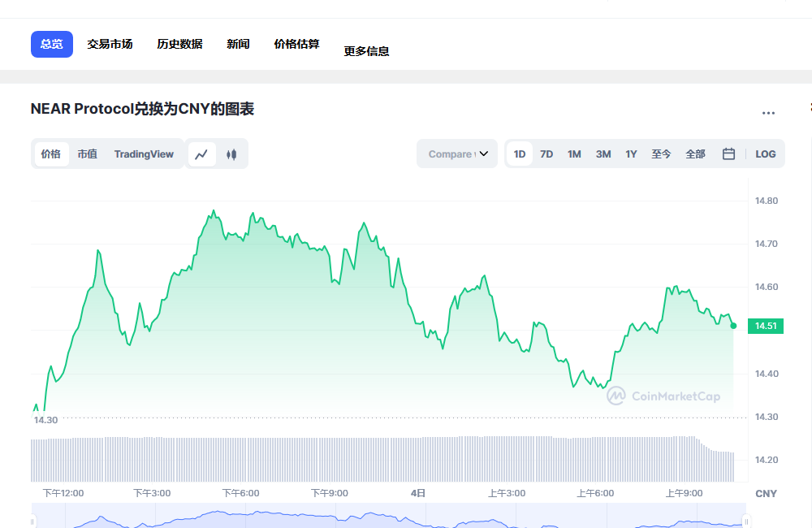Click the 下午3:00 time axis label
The image size is (812, 528).
tap(152, 493)
